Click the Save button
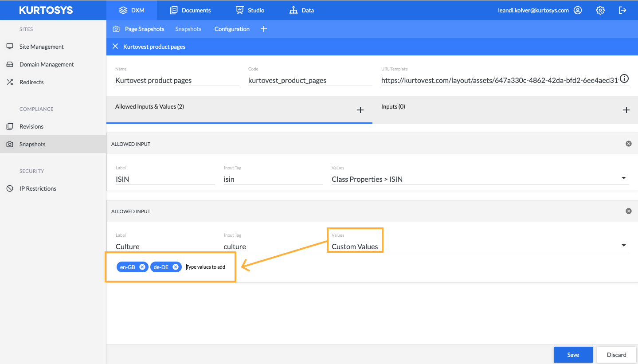Screen dimensions: 638x364 pyautogui.click(x=573, y=355)
